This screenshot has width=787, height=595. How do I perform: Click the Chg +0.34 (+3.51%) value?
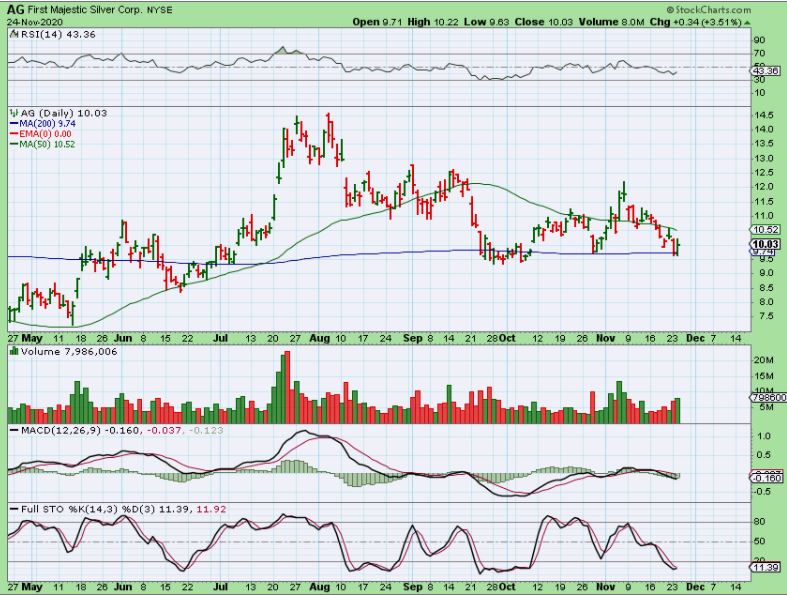696,22
